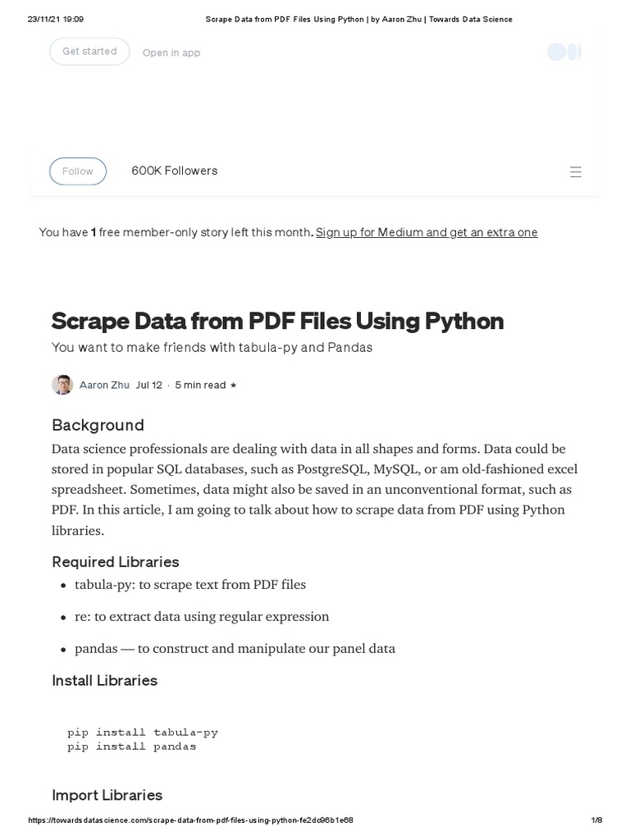
Task: Click the article title heading
Action: pyautogui.click(x=277, y=321)
